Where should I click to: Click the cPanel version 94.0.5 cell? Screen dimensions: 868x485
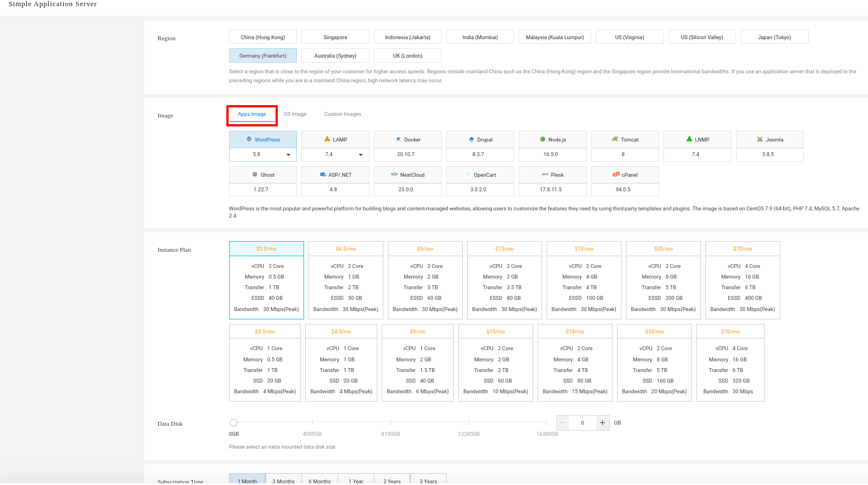click(x=625, y=190)
